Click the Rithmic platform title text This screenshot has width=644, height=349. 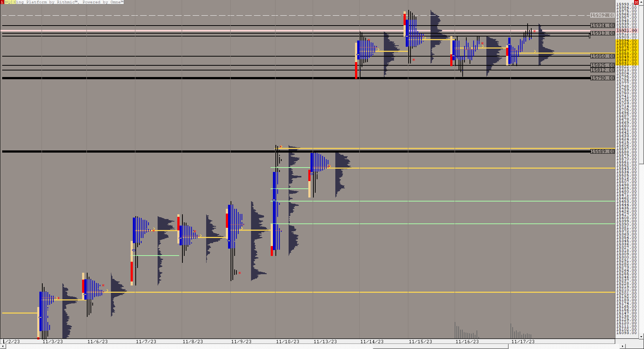(70, 2)
